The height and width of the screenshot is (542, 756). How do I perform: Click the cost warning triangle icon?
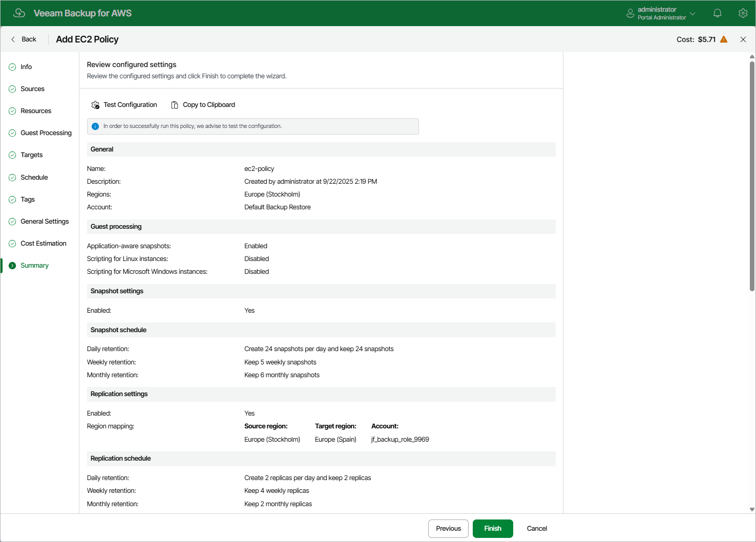(724, 39)
